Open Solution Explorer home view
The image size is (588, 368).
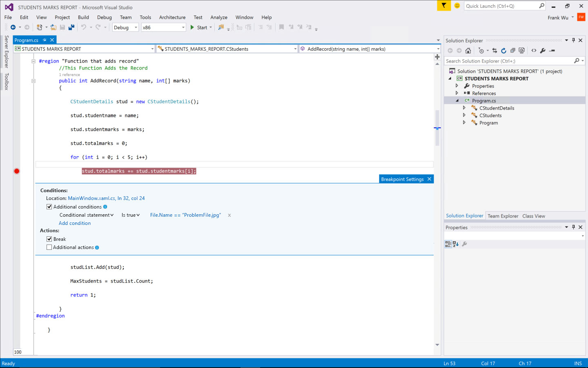point(468,50)
